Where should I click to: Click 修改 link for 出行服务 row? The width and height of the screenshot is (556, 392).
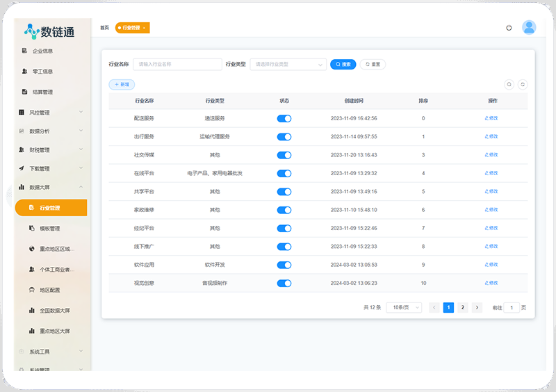(491, 137)
